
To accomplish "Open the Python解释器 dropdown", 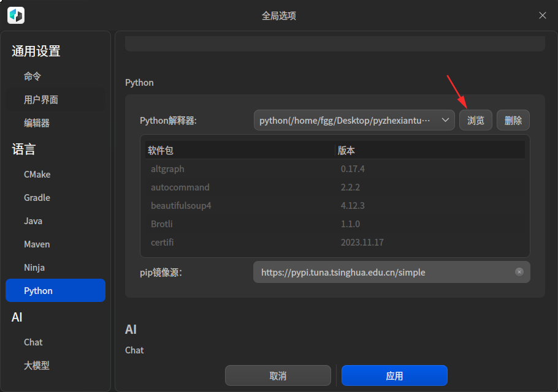I will click(x=354, y=120).
